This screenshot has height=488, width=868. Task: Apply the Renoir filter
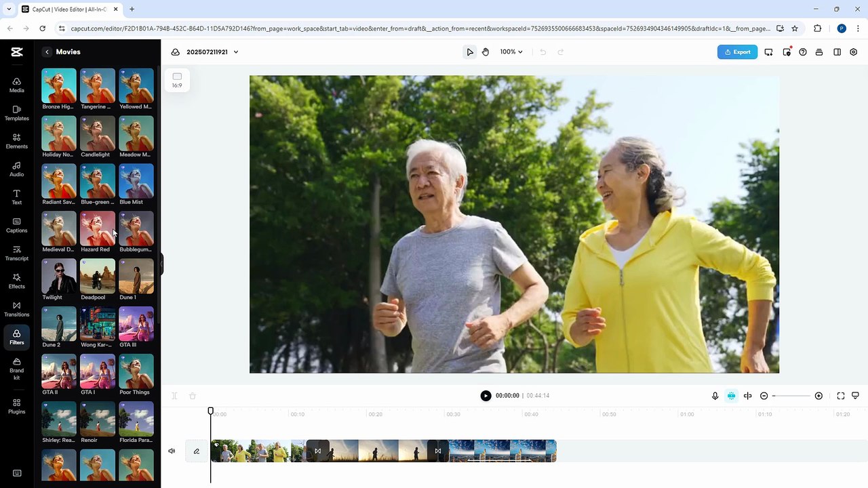(98, 419)
